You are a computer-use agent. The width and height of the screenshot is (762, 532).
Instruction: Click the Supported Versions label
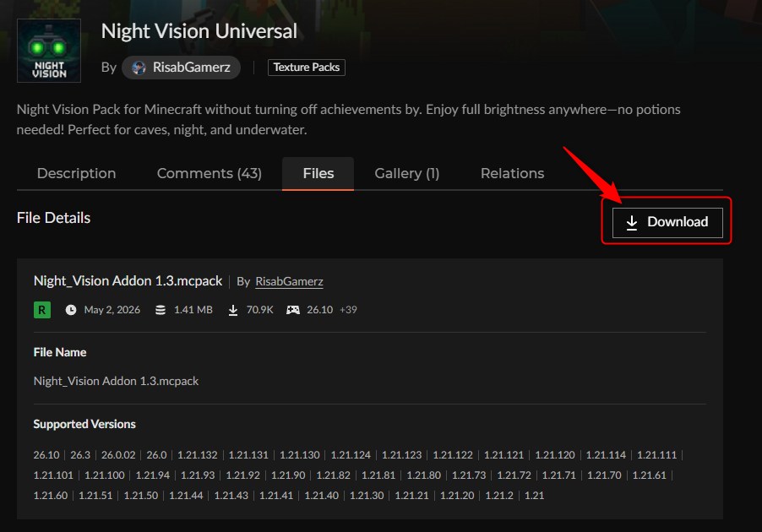[x=84, y=424]
